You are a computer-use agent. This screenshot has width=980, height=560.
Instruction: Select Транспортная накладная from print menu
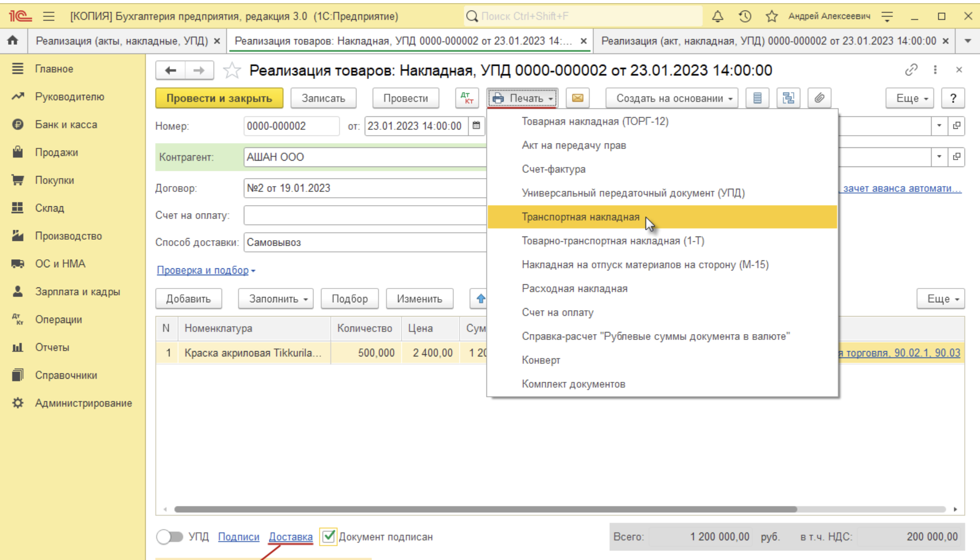(x=580, y=217)
